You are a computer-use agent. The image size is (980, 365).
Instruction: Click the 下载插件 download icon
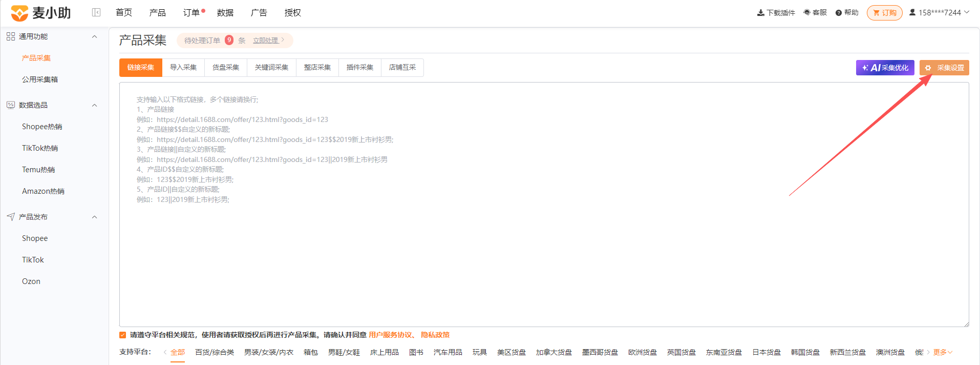(761, 13)
